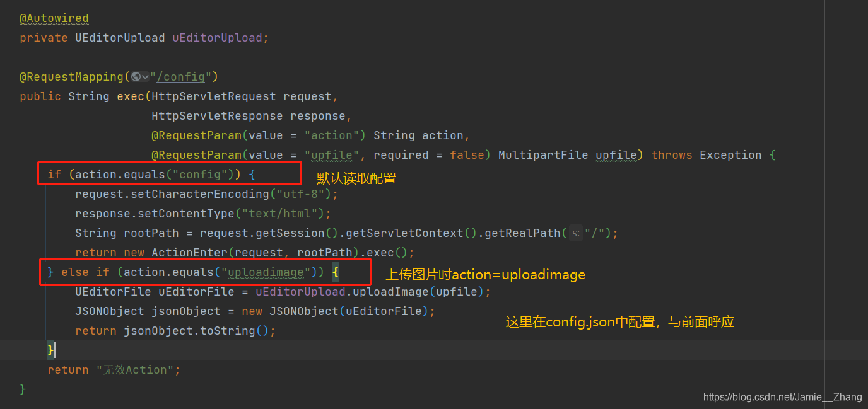868x409 pixels.
Task: Open the "/config" URL mapping link
Action: (x=180, y=77)
